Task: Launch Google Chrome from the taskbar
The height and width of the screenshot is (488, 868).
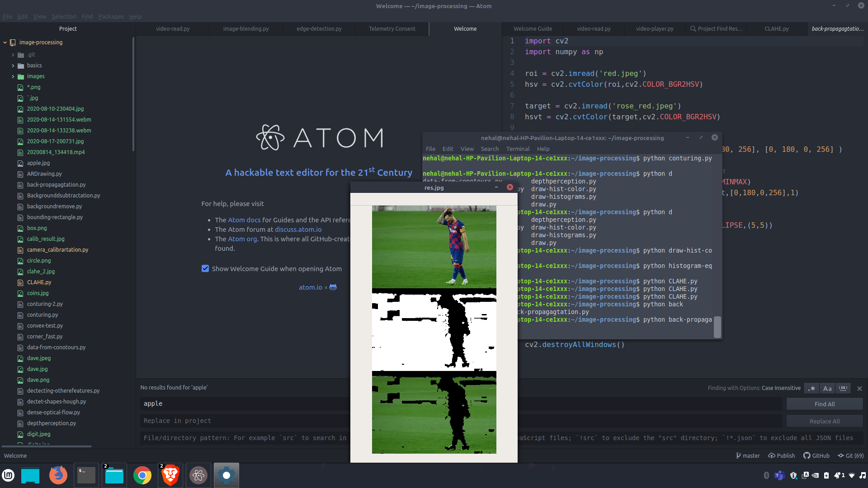Action: [x=142, y=475]
